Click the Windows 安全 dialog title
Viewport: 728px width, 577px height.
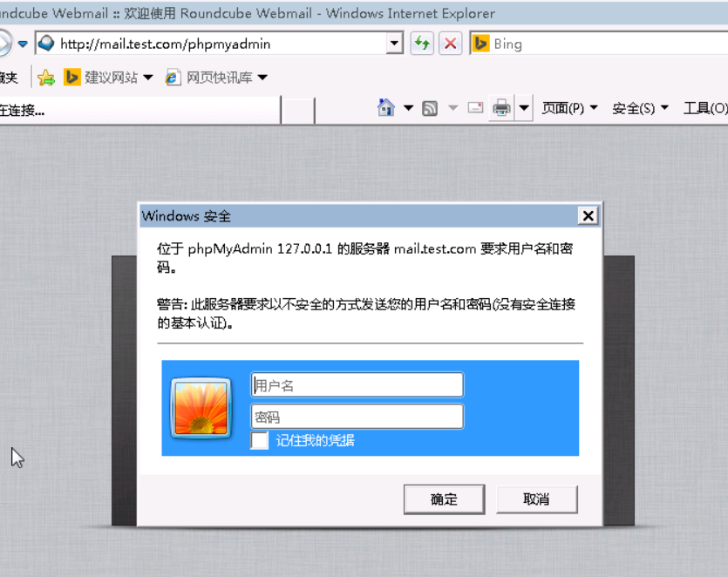click(x=187, y=216)
